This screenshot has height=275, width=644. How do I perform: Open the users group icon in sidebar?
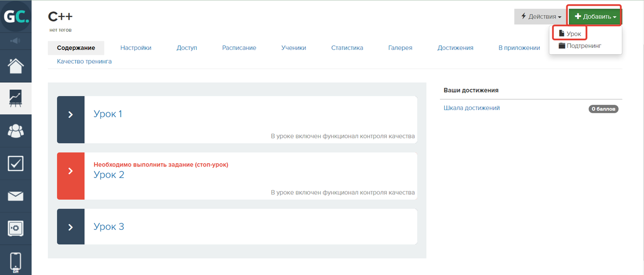pyautogui.click(x=16, y=131)
